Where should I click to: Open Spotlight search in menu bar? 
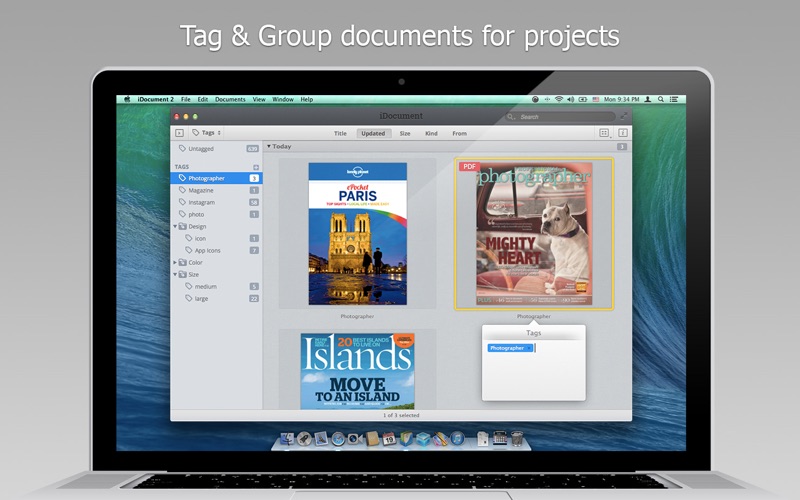tap(662, 100)
